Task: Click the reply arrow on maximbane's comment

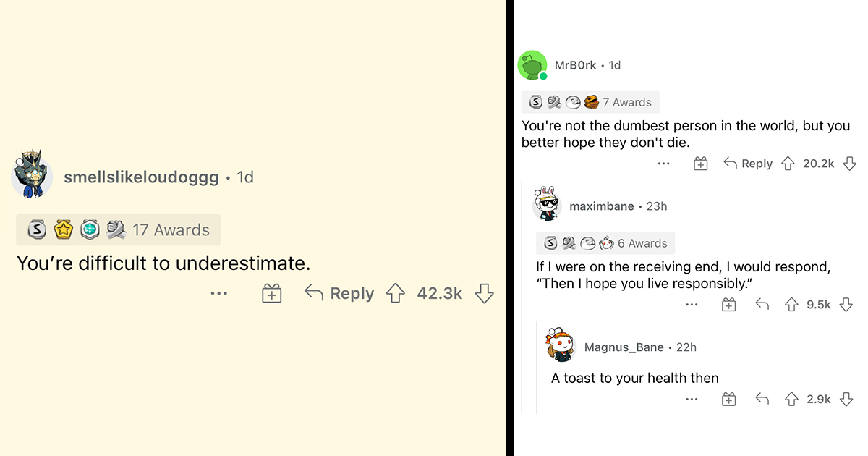Action: click(x=762, y=305)
